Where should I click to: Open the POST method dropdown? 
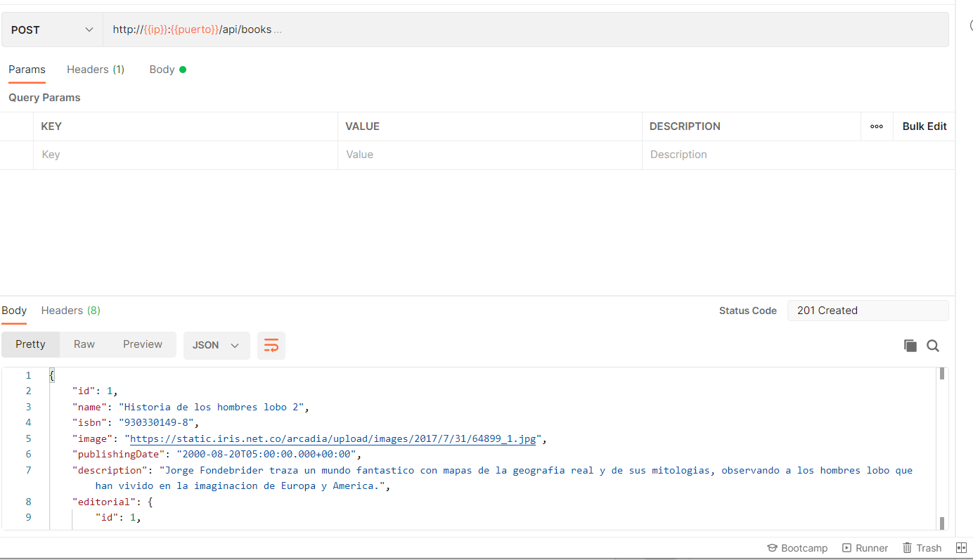point(53,30)
